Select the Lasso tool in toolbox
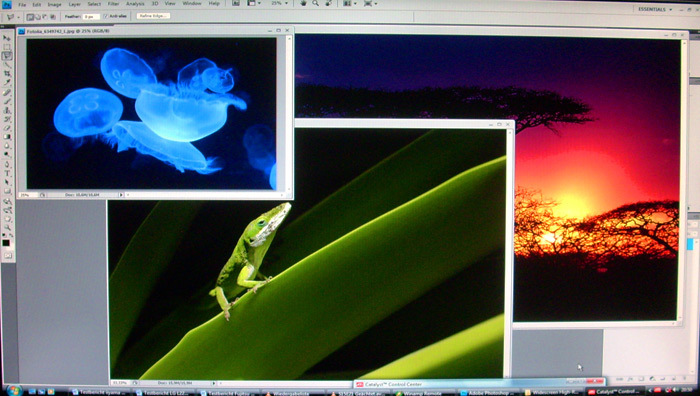700x396 pixels. point(7,56)
